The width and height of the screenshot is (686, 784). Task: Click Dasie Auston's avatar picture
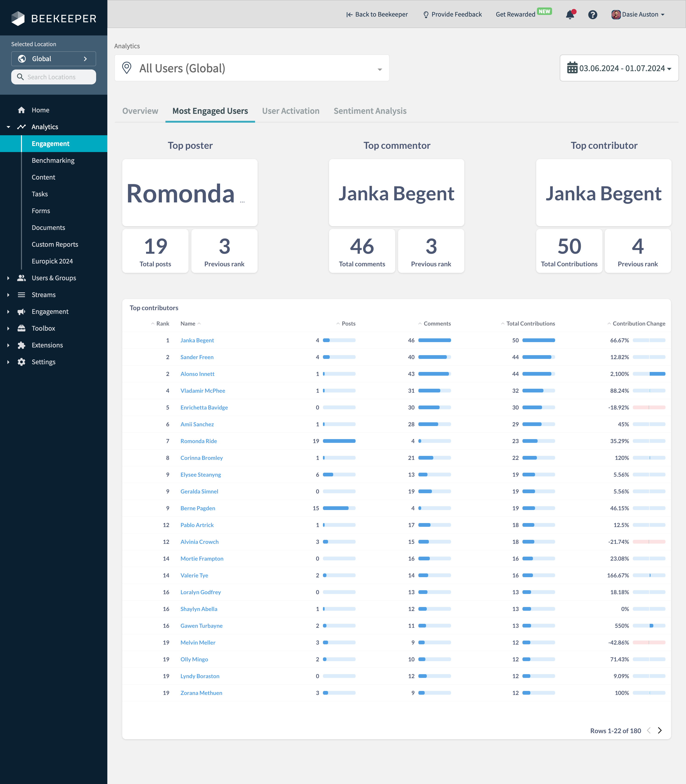(x=616, y=14)
